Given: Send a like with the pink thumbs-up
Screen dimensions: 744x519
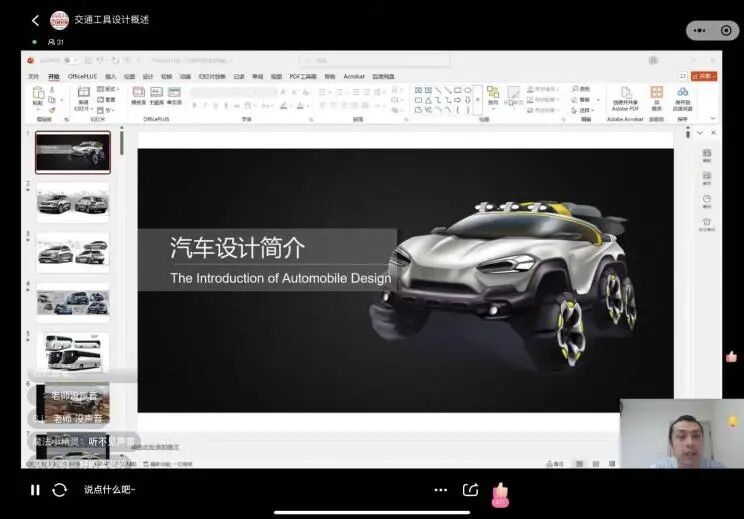Looking at the screenshot, I should click(x=501, y=495).
